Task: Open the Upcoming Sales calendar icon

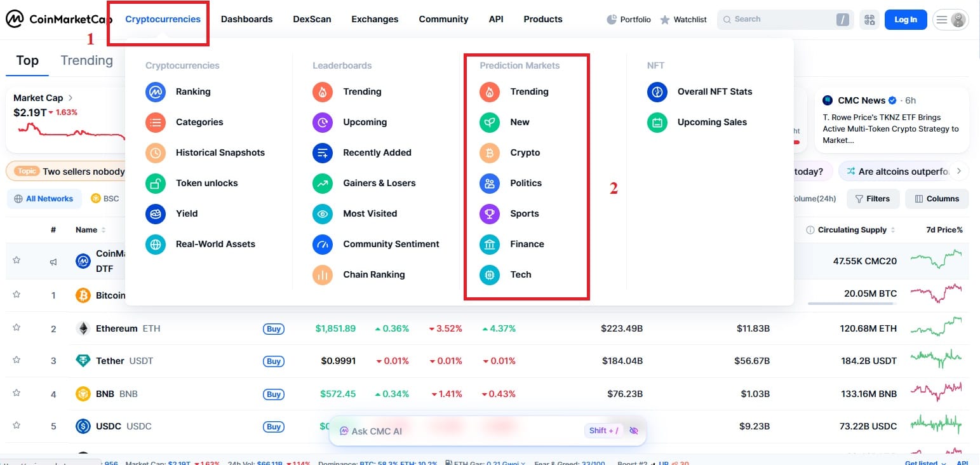Action: 657,122
